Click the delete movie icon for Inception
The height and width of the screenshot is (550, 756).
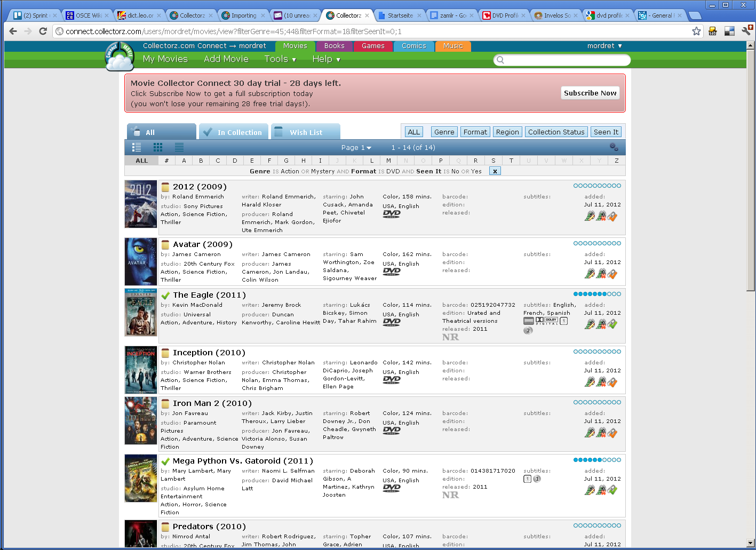coord(601,382)
